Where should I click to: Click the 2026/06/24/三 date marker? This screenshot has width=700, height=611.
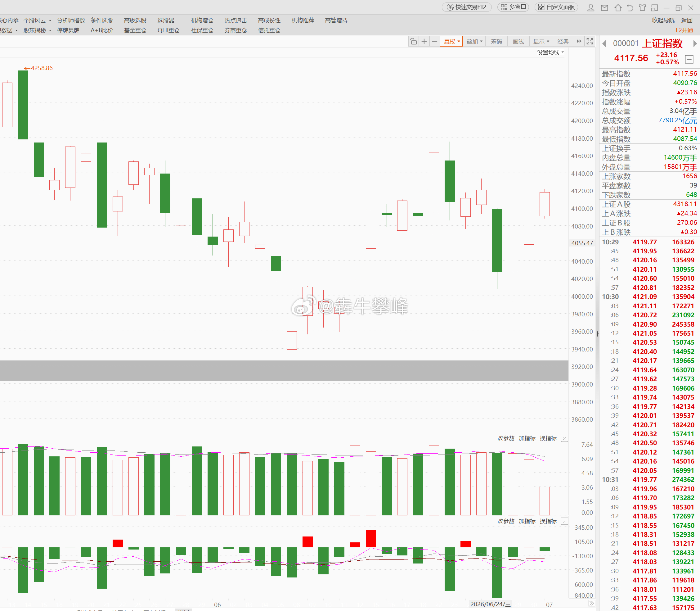491,604
